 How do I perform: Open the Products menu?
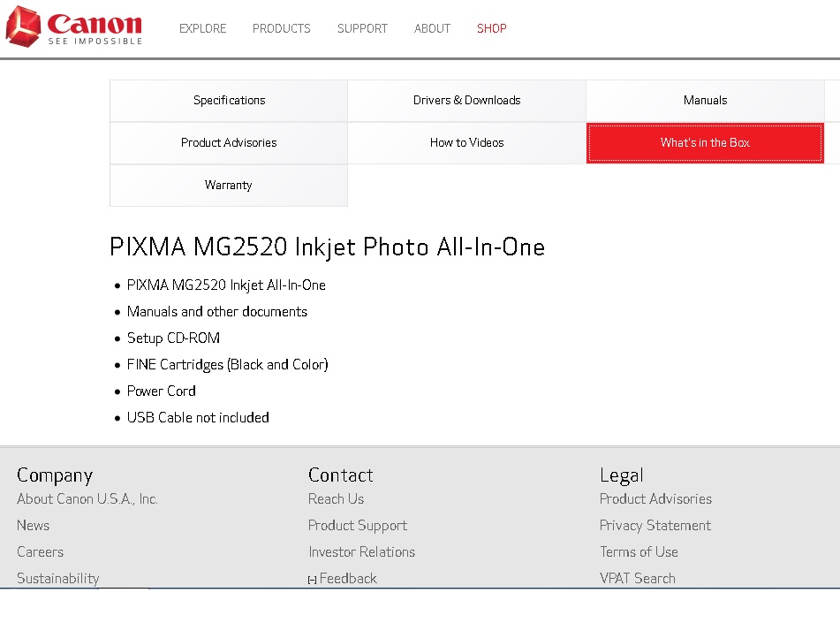(281, 28)
